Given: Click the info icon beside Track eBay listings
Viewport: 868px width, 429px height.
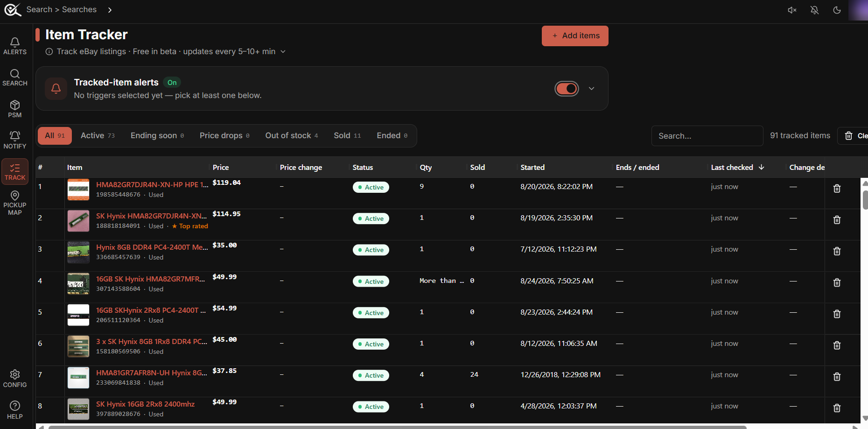Looking at the screenshot, I should pyautogui.click(x=49, y=52).
